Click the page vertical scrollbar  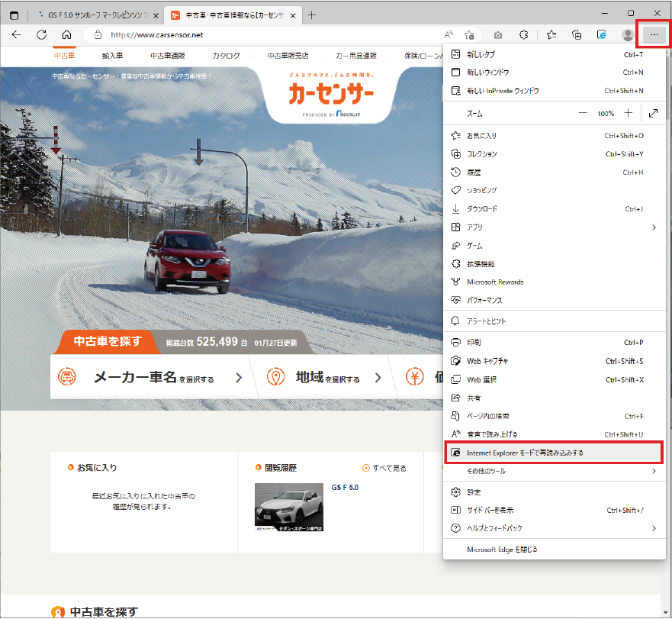(666, 330)
